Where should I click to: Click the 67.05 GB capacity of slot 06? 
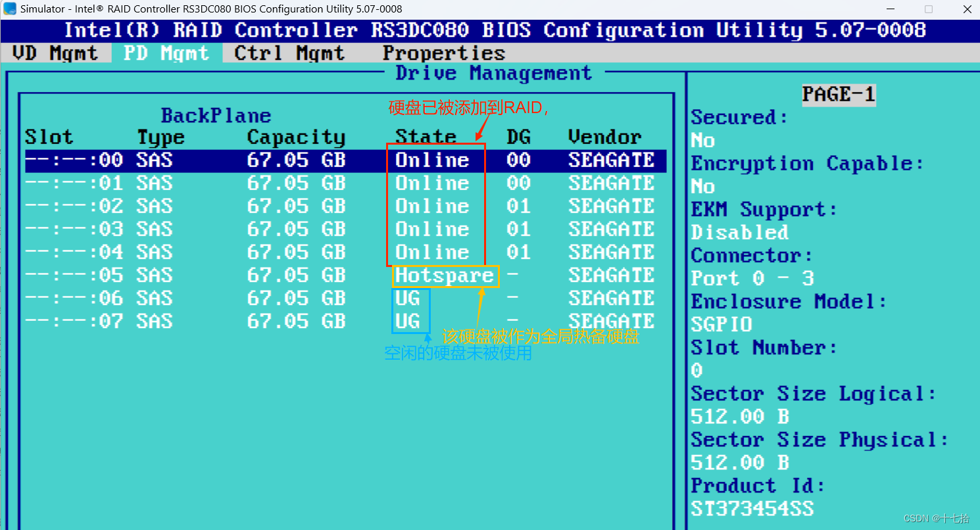point(296,299)
